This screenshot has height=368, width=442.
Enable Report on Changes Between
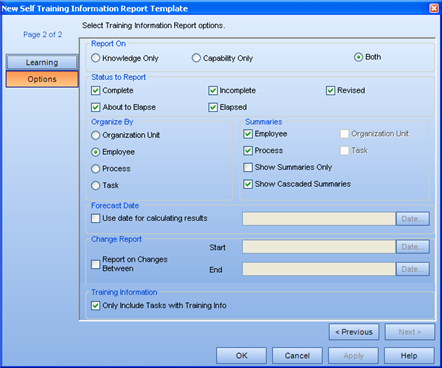click(95, 264)
